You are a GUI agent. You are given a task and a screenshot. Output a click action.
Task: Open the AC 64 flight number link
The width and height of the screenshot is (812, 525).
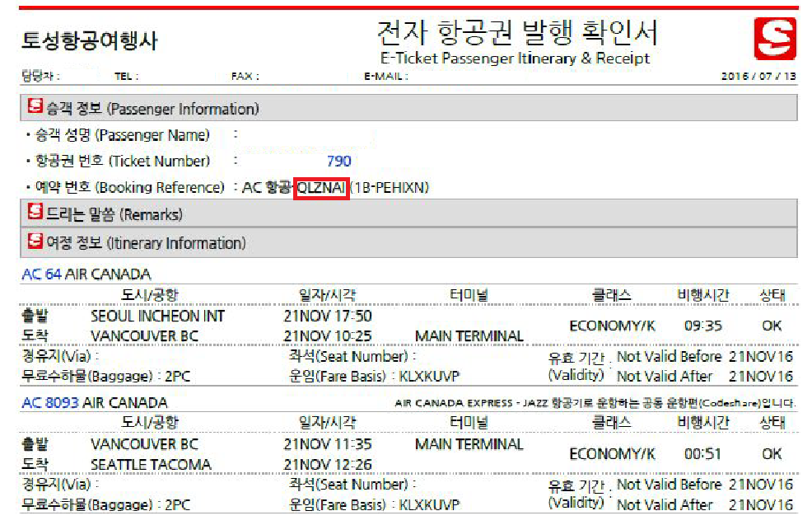pos(41,274)
